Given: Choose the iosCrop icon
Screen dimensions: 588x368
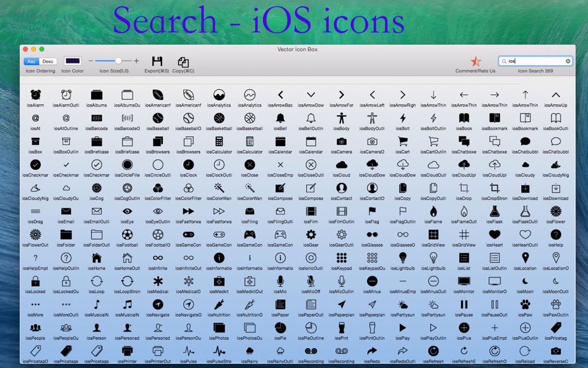Looking at the screenshot, I should click(464, 188).
